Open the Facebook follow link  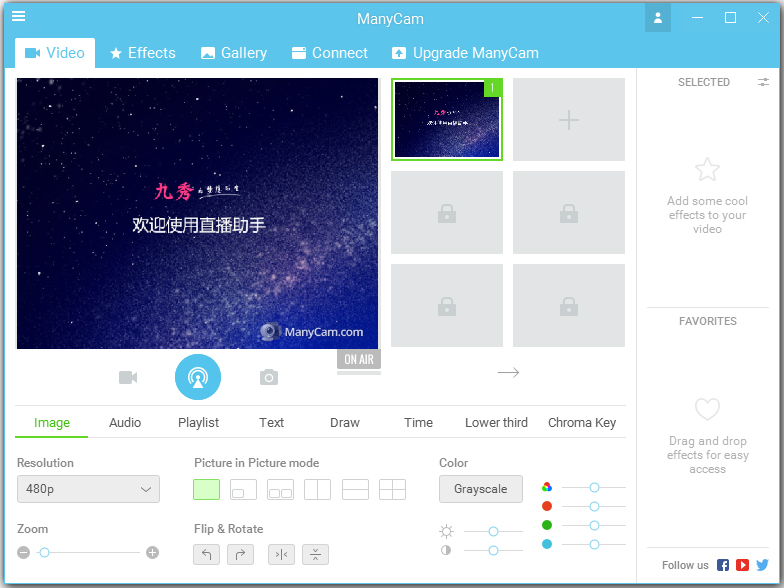pyautogui.click(x=723, y=565)
